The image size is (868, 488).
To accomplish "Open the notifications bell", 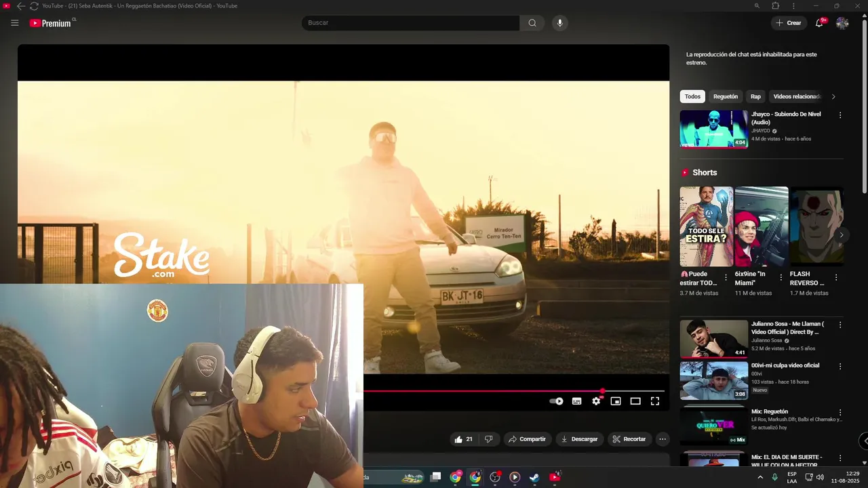I will [820, 23].
